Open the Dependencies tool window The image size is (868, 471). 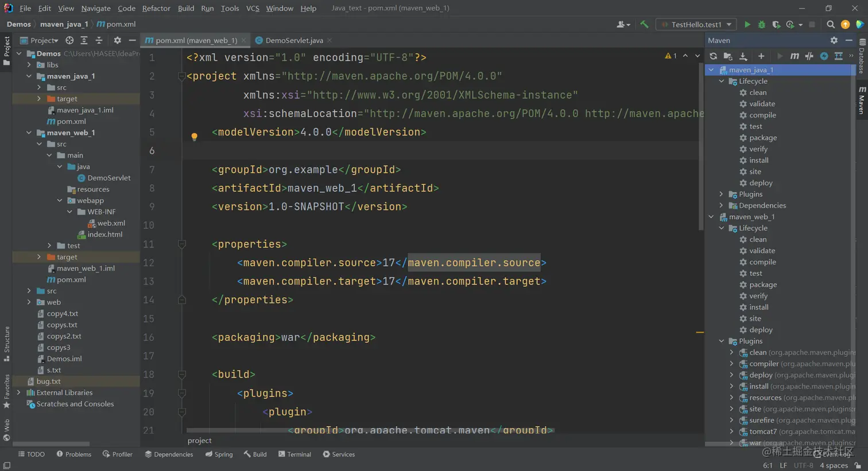pos(169,454)
